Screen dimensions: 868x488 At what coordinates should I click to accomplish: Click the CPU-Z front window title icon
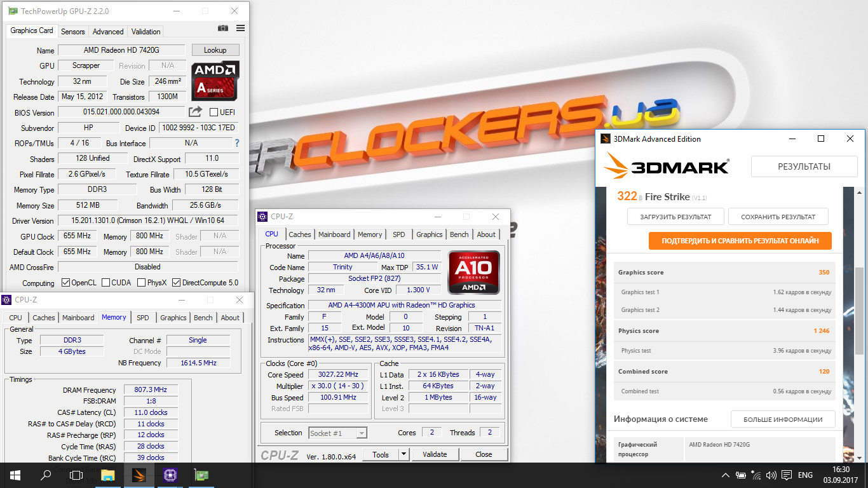(x=262, y=217)
